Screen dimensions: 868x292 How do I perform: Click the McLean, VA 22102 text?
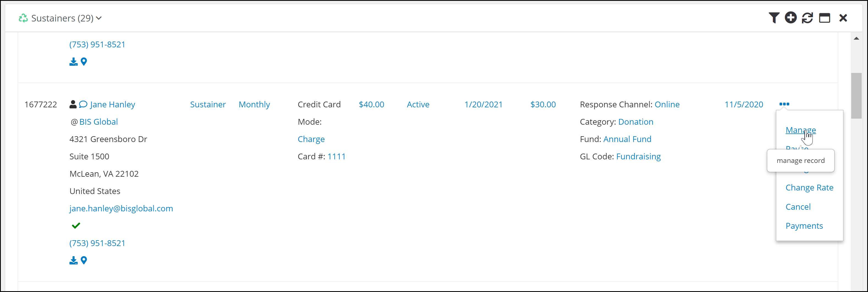click(104, 174)
